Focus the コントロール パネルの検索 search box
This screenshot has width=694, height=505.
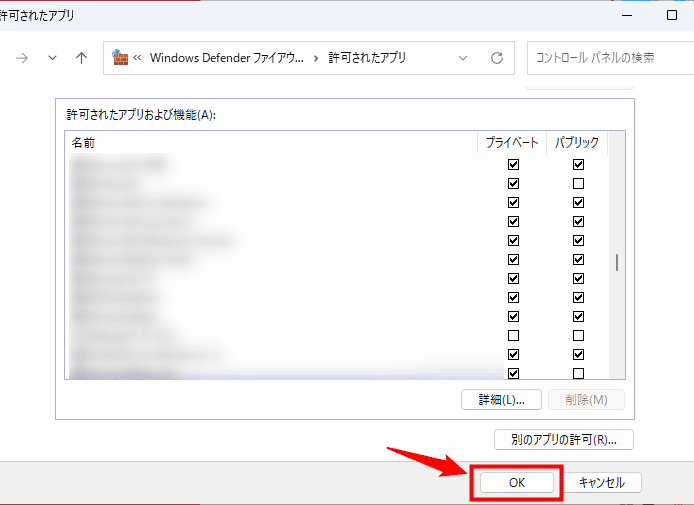[610, 58]
